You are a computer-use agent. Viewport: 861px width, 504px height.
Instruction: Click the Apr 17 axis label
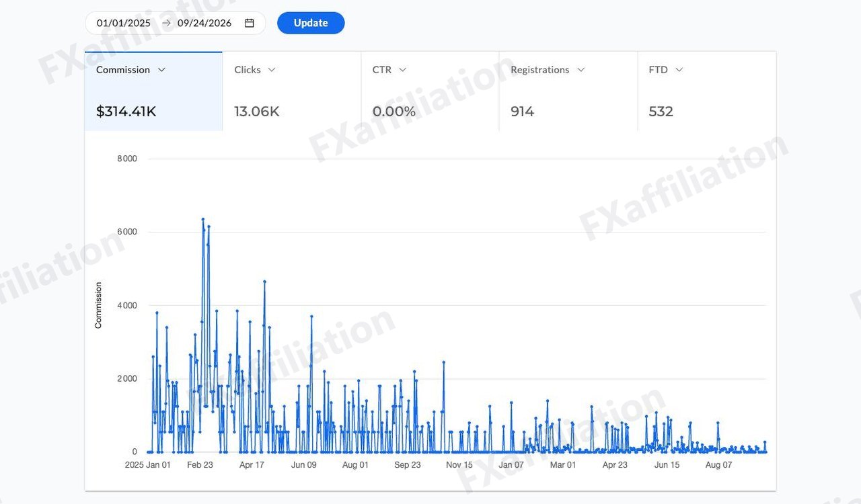pyautogui.click(x=252, y=465)
